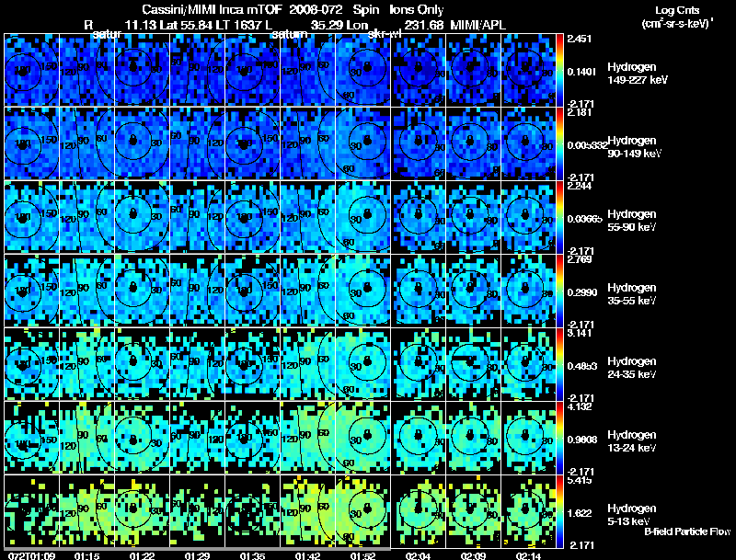The image size is (736, 560).
Task: Click the MIMI/APL text in header
Action: click(477, 25)
